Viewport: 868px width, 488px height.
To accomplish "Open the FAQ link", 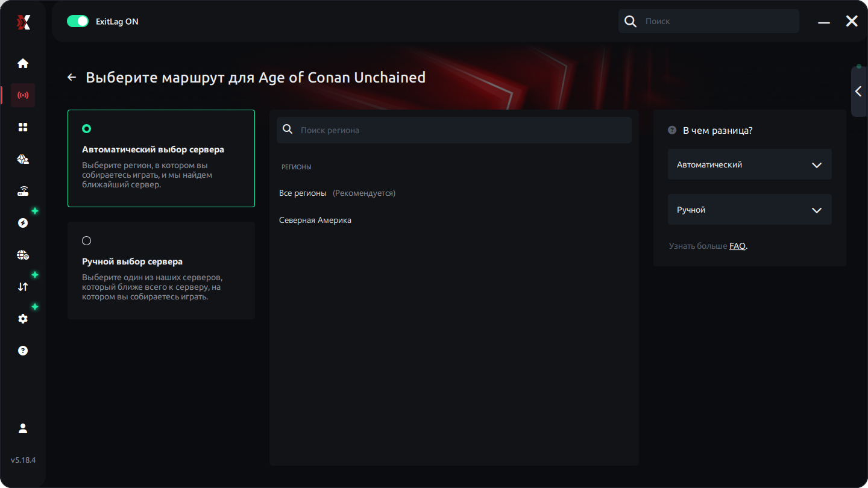I will tap(737, 246).
